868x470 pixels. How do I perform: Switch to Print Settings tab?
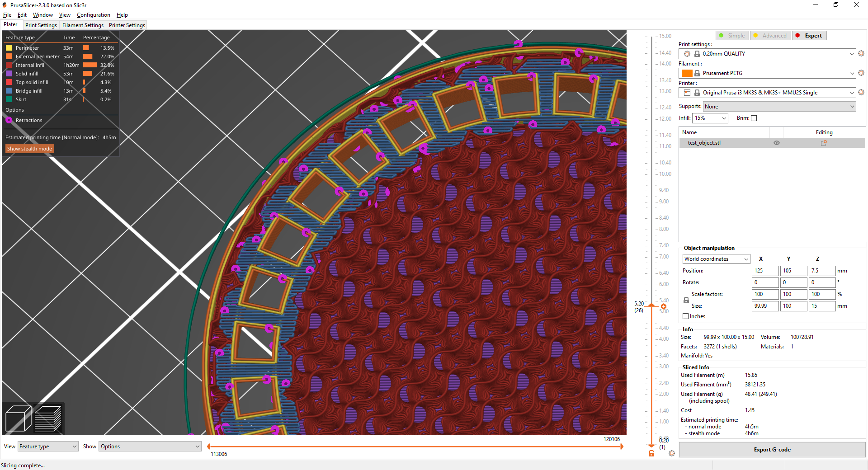coord(41,25)
